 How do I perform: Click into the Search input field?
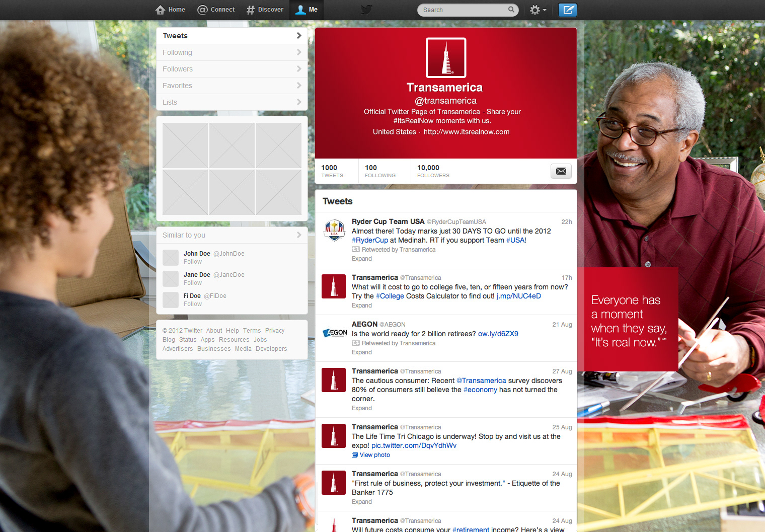click(x=463, y=10)
